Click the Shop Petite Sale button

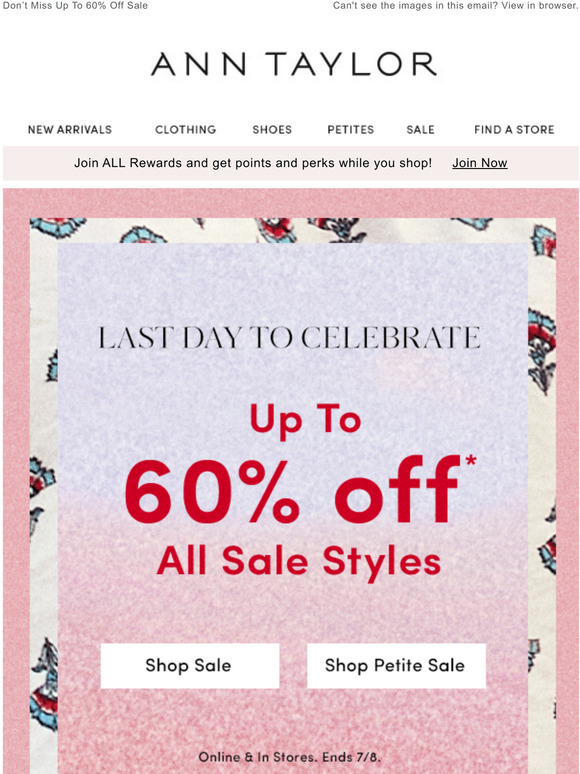396,665
